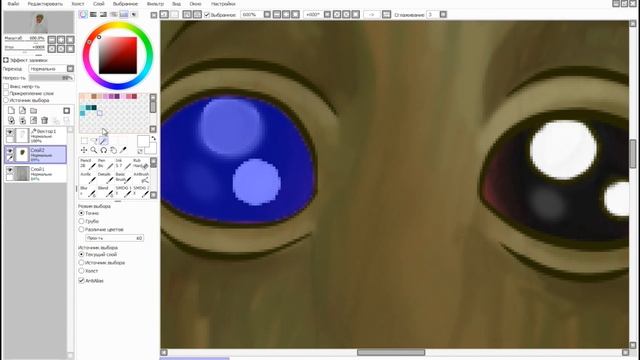Select the Грубо selection mode
Image resolution: width=640 pixels, height=360 pixels.
pos(81,221)
